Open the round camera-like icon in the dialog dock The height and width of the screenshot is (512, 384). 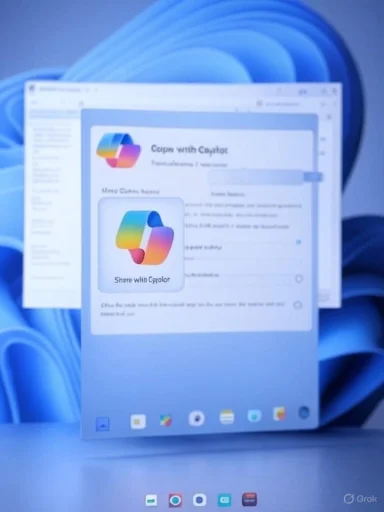click(x=197, y=418)
